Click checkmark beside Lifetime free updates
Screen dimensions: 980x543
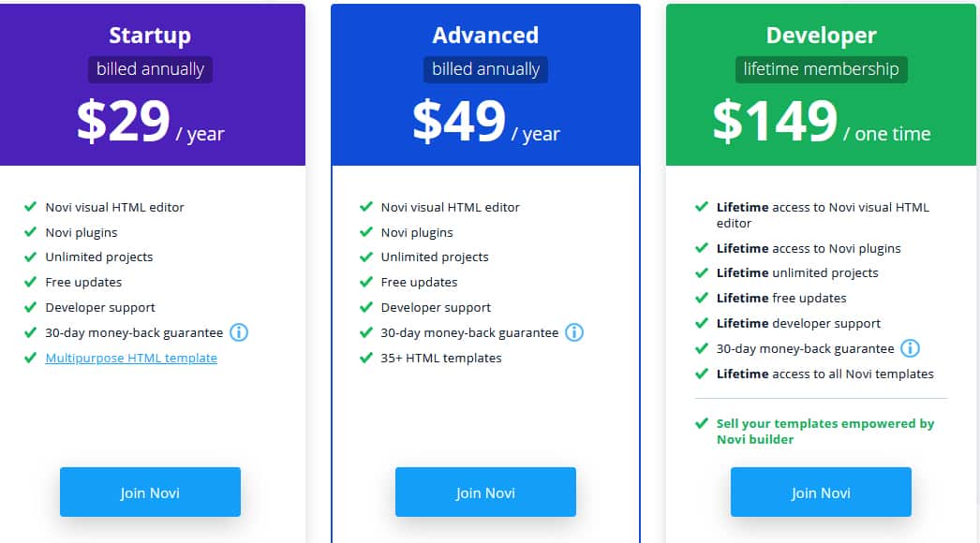point(701,298)
